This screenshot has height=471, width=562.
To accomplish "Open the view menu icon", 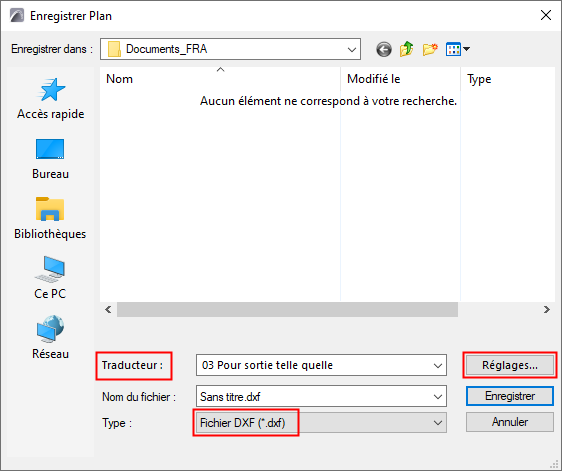I will tap(457, 49).
